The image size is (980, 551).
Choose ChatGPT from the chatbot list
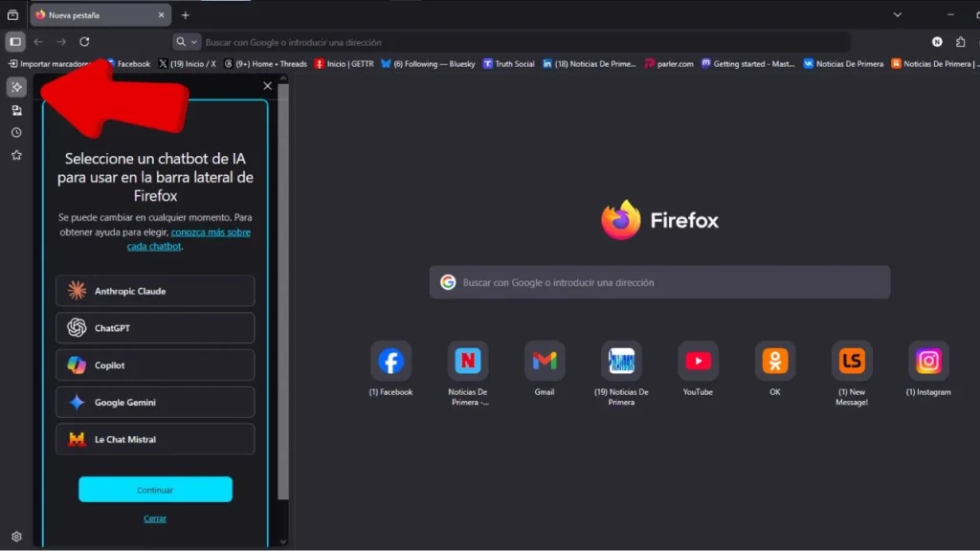(155, 328)
